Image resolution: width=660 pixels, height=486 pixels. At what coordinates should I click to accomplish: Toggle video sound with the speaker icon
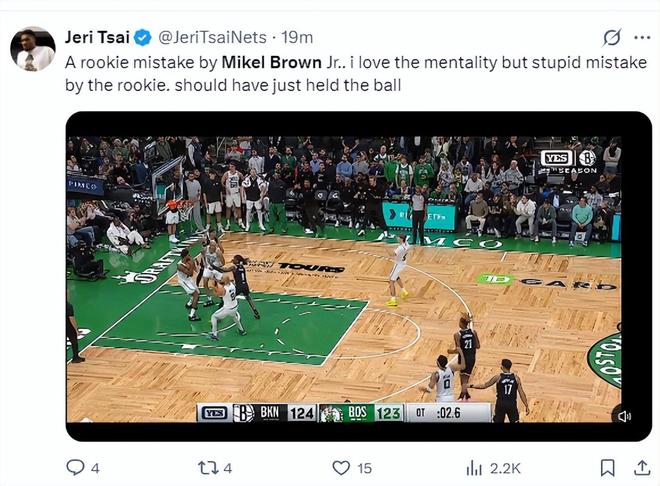(x=623, y=416)
